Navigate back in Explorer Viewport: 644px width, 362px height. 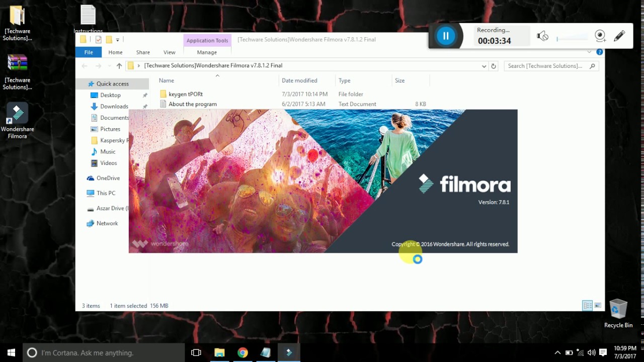pos(85,66)
